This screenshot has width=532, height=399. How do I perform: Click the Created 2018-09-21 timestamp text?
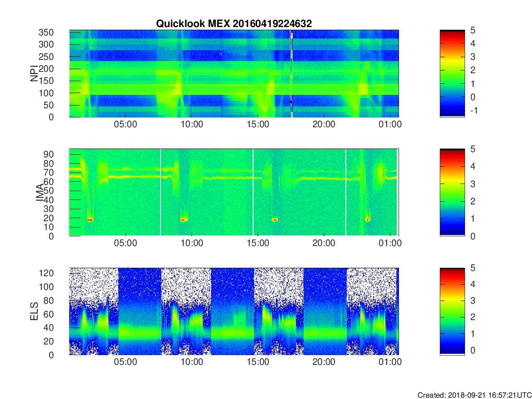(474, 395)
